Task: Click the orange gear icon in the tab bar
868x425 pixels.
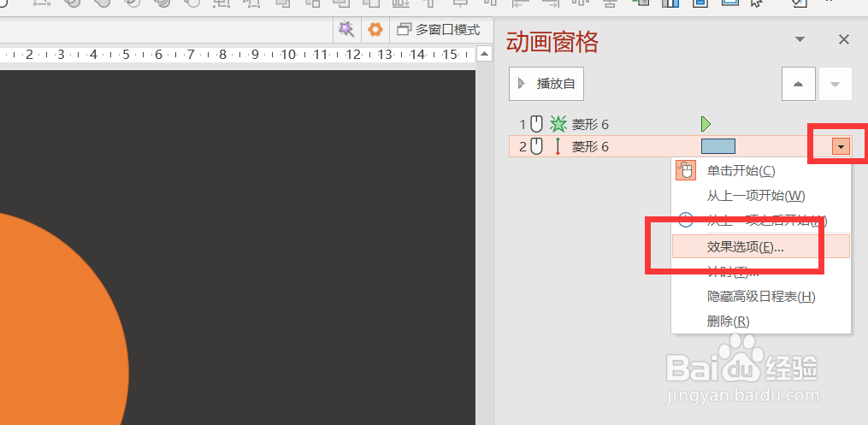Action: [375, 29]
